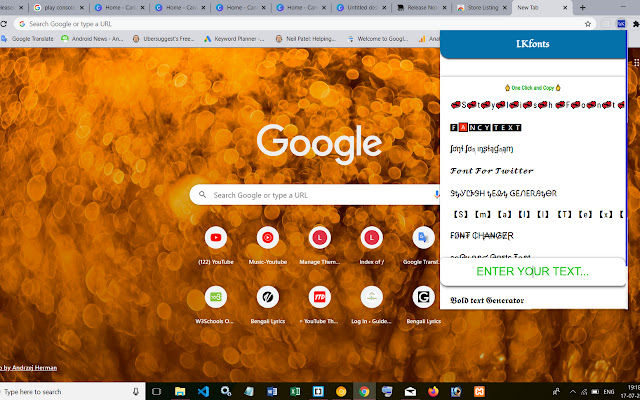Copy the car-emoji Stylish Font text
This screenshot has height=400, width=640.
point(537,105)
